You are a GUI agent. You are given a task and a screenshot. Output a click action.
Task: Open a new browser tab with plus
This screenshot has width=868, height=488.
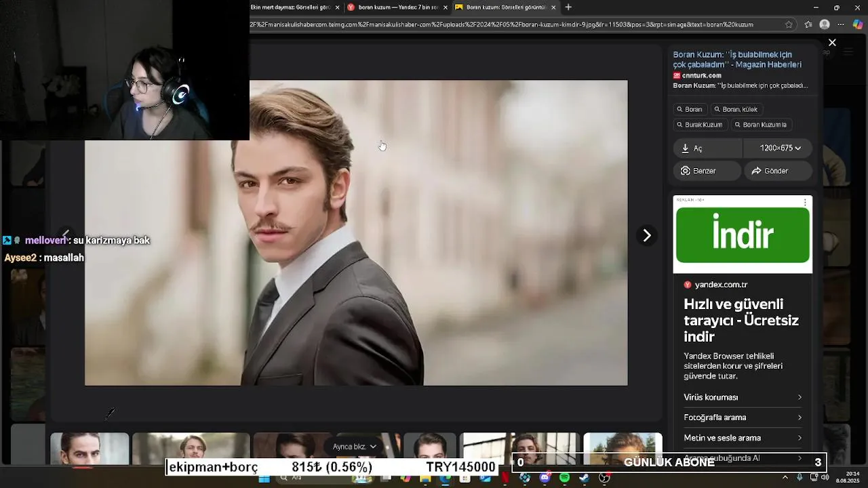pyautogui.click(x=568, y=7)
